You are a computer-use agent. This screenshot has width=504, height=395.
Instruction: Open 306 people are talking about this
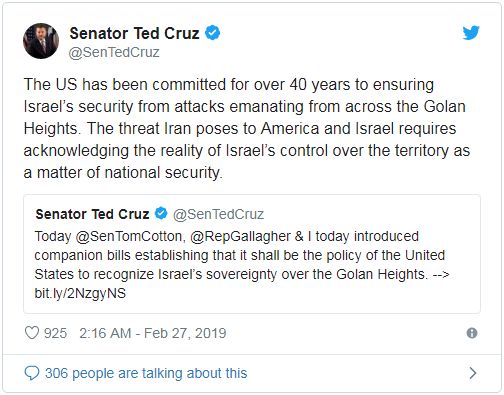pos(146,373)
